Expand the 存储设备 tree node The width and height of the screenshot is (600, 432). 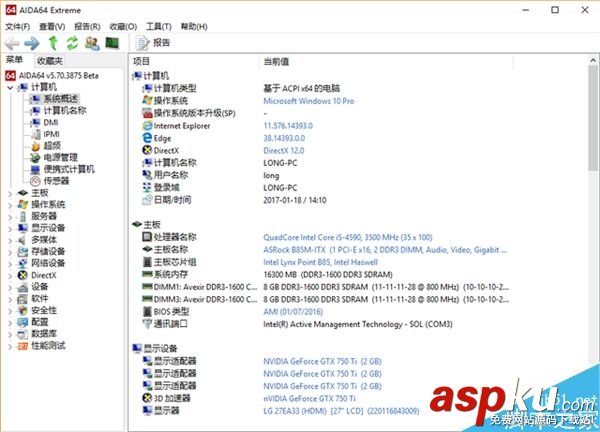tap(10, 253)
